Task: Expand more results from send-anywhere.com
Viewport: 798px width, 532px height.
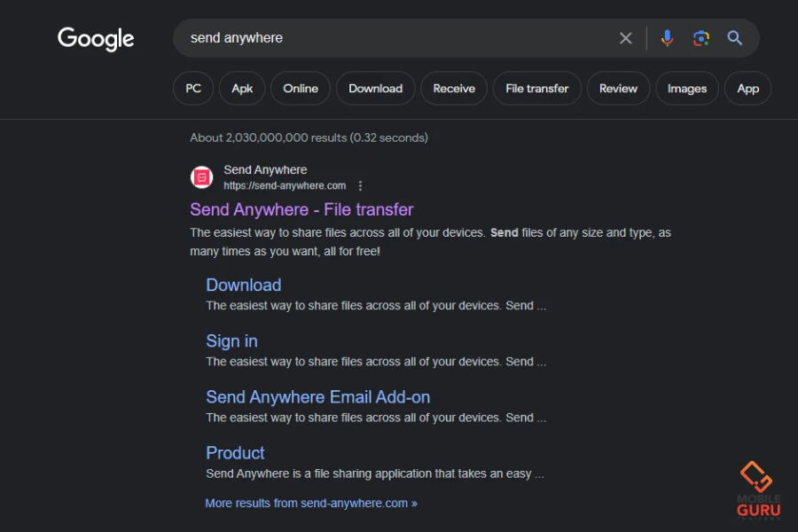Action: point(310,503)
